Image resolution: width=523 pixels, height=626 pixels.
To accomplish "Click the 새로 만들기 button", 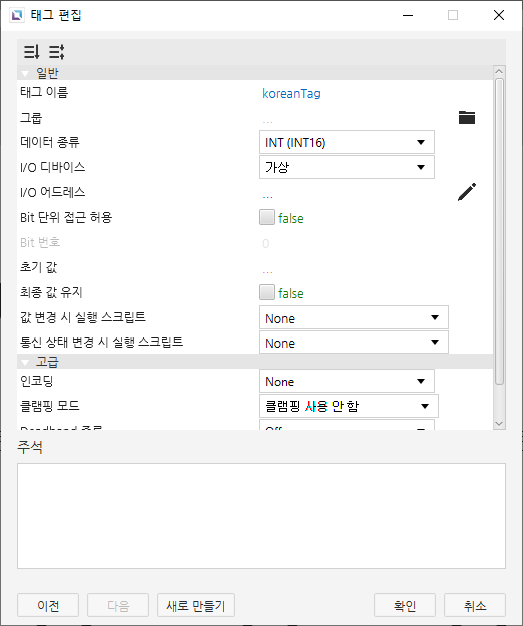I will coord(196,605).
